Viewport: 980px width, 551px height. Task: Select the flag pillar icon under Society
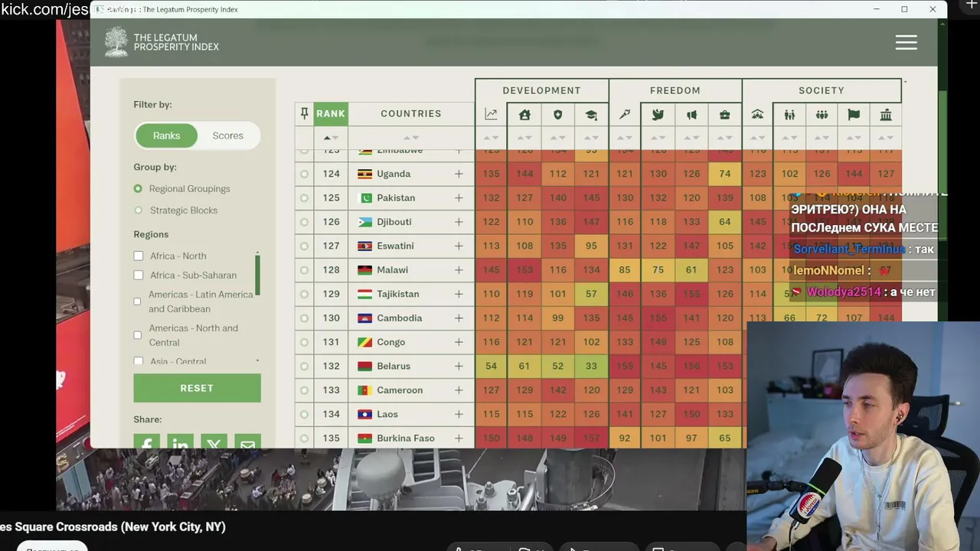click(854, 115)
